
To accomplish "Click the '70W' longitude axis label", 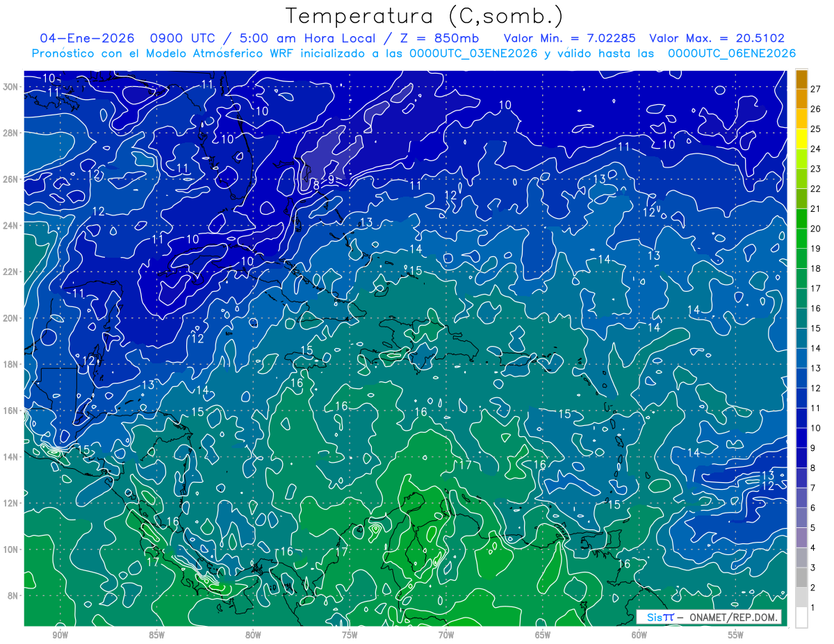I will [x=446, y=635].
